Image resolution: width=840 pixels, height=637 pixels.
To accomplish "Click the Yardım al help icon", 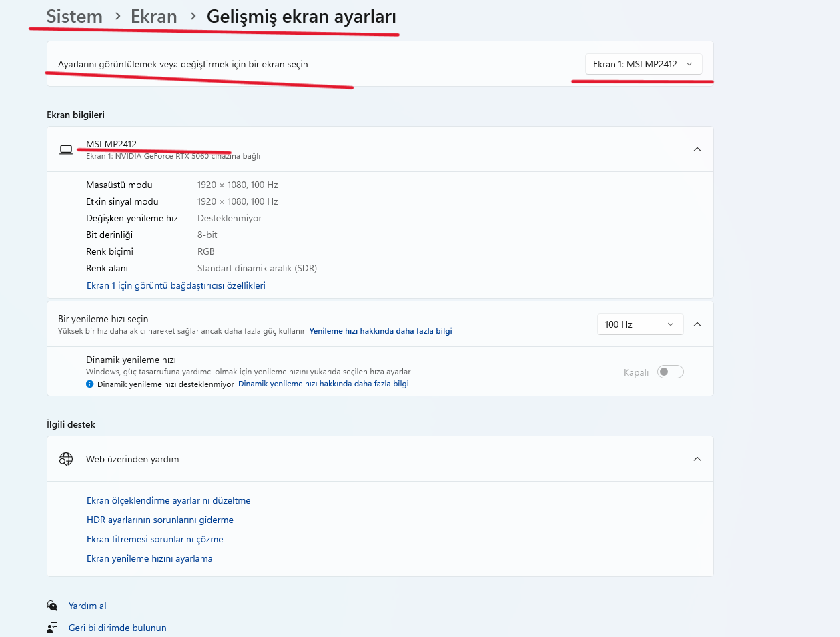I will 52,606.
